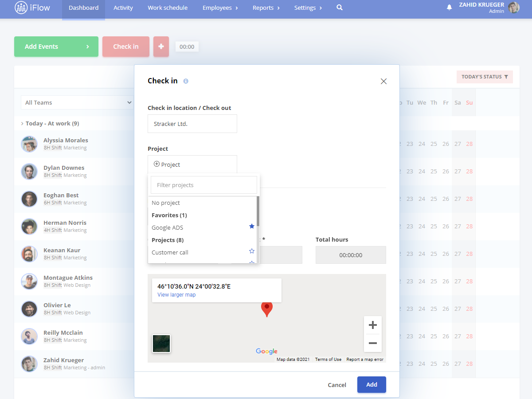Screen dimensions: 532x399
Task: Open the Employees menu
Action: (220, 8)
